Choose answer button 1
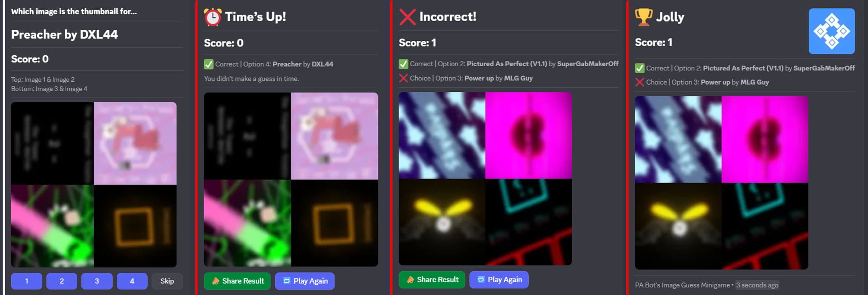 (x=27, y=281)
